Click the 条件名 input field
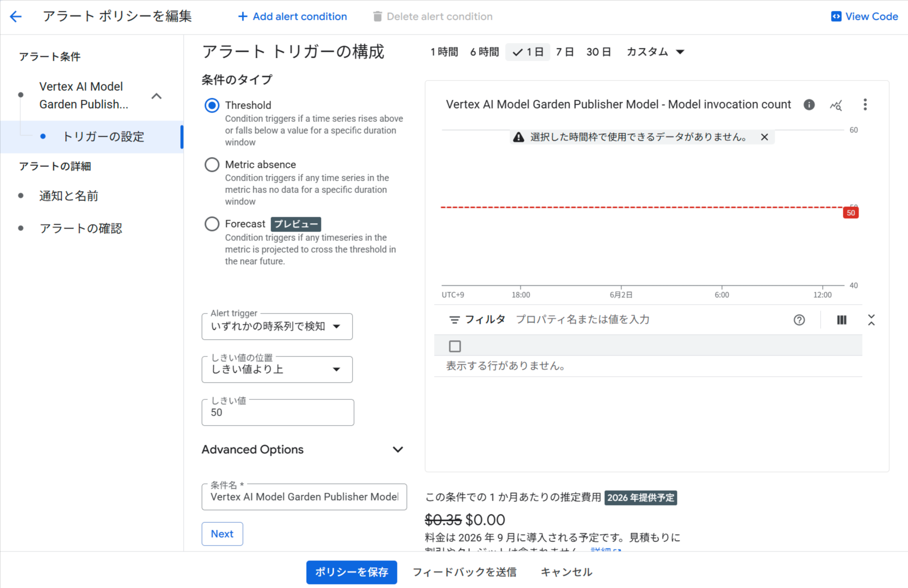908x588 pixels. coord(304,497)
